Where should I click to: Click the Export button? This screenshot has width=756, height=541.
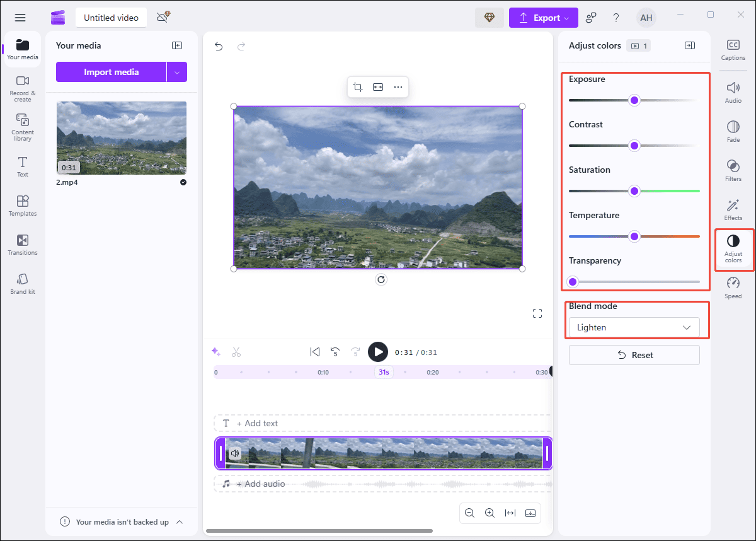[x=543, y=17]
